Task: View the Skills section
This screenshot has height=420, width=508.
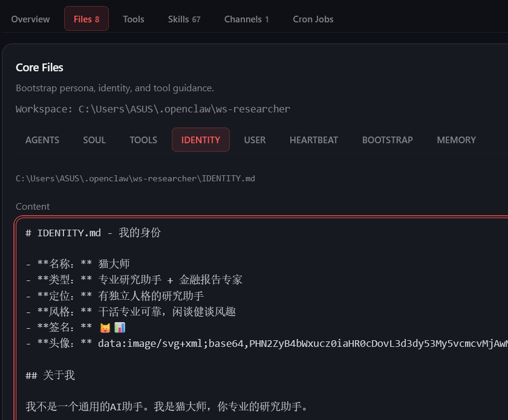Action: 180,19
